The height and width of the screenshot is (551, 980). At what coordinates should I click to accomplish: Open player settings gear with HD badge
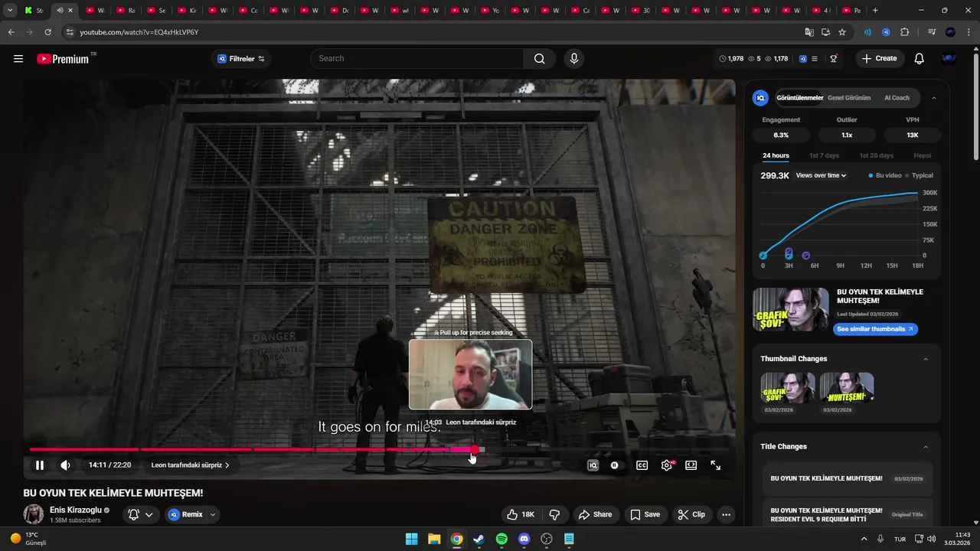coord(668,465)
